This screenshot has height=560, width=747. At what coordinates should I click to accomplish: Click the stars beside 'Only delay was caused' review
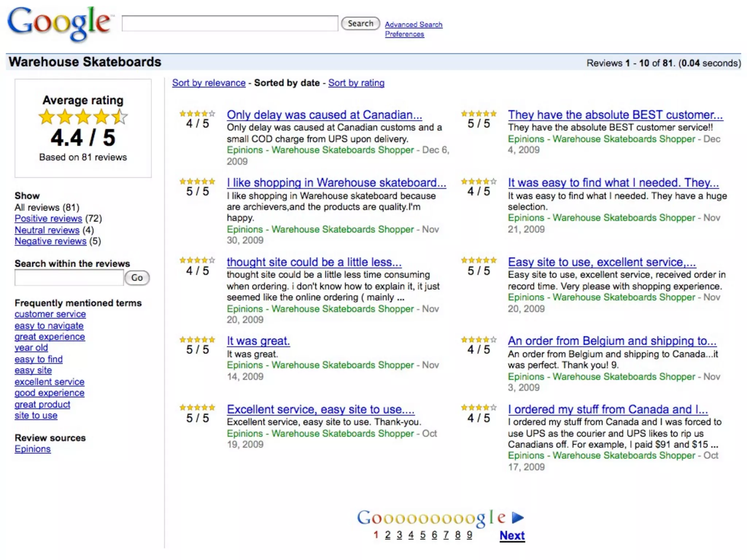(197, 114)
